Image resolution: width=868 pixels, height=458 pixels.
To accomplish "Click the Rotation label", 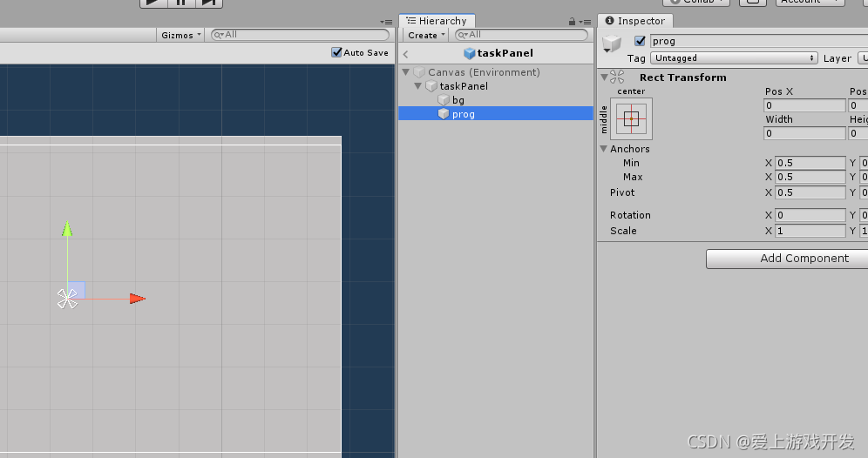I will tap(630, 215).
